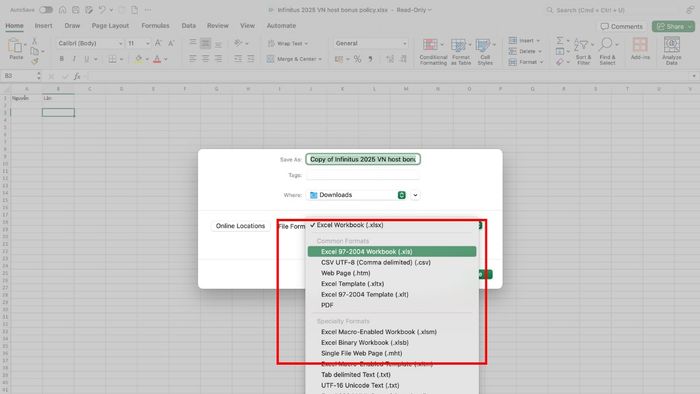Select CSV UTF-8 (Comma delimited) format
This screenshot has height=394, width=700.
392,262
